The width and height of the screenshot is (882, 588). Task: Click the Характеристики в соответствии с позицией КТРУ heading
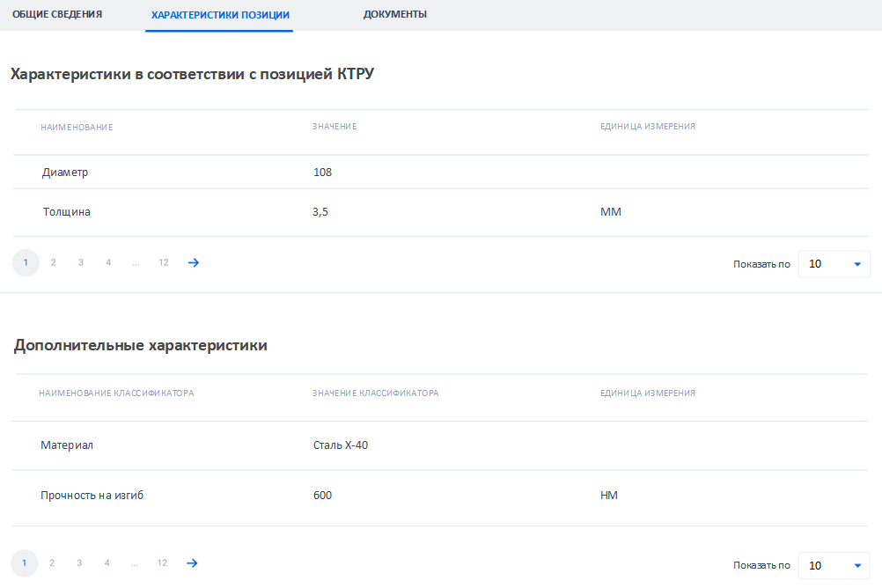(193, 74)
